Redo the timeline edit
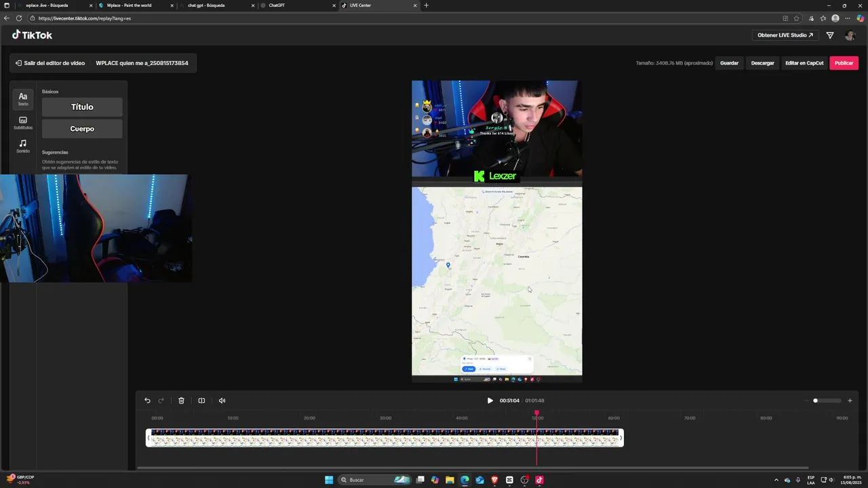 pyautogui.click(x=161, y=401)
